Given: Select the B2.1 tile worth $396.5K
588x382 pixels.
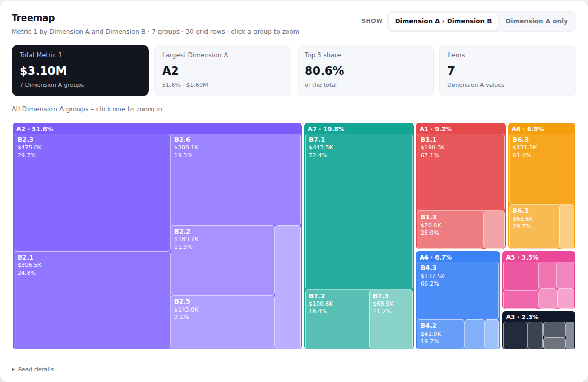Looking at the screenshot, I should [92, 300].
